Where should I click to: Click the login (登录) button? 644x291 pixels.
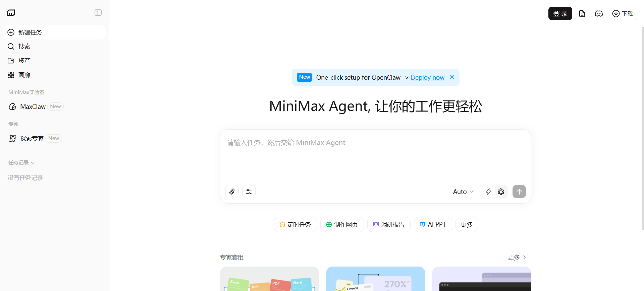coord(560,13)
